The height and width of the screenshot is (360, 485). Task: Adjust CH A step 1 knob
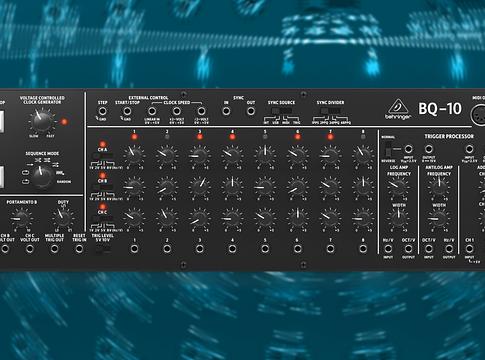[134, 155]
